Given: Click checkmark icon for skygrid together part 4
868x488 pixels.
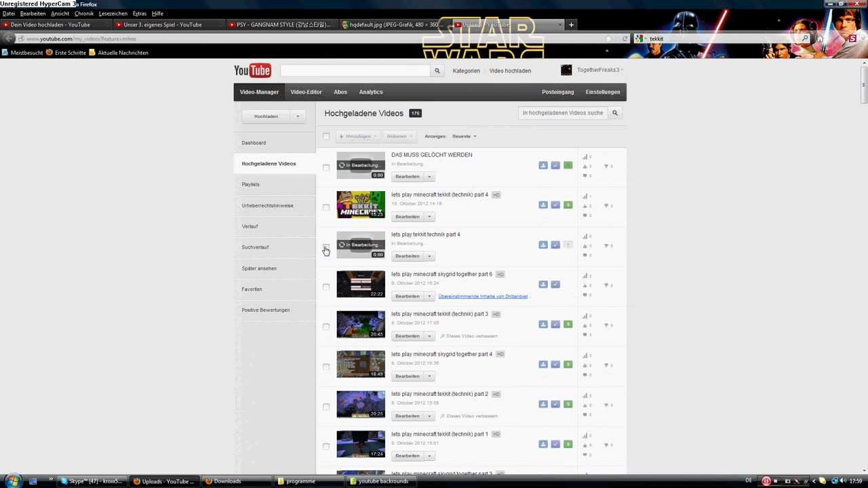Looking at the screenshot, I should tap(555, 365).
